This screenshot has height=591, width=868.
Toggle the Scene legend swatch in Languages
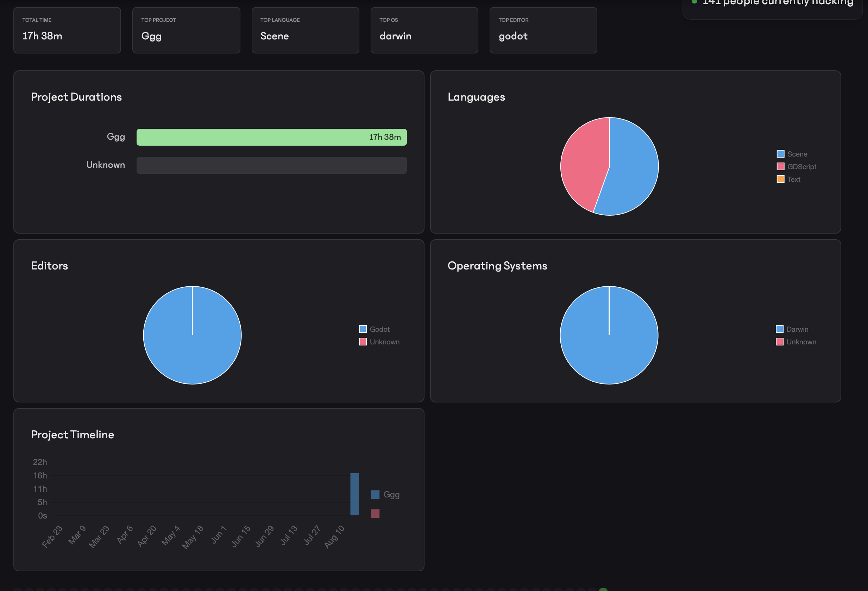click(x=780, y=154)
